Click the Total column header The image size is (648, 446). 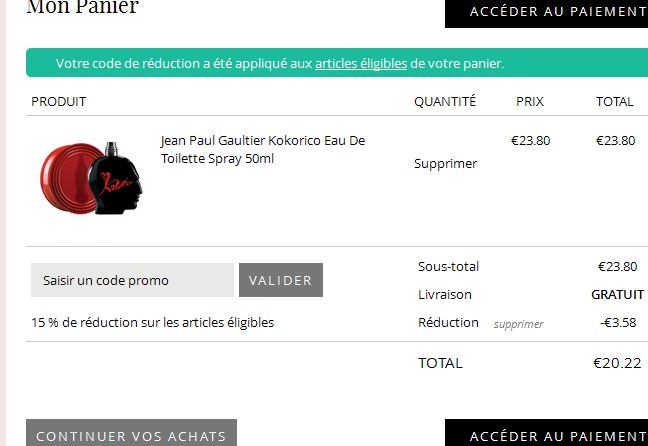(615, 101)
